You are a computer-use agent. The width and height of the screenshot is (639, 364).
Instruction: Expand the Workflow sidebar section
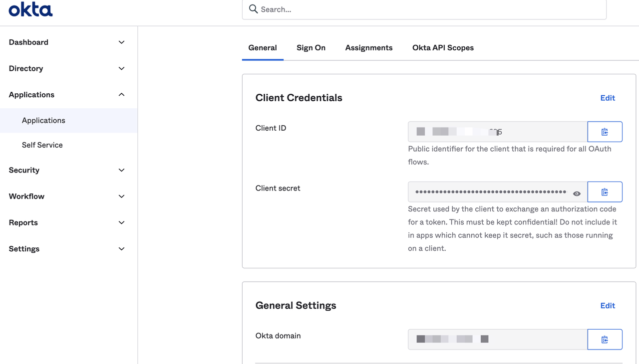[121, 196]
